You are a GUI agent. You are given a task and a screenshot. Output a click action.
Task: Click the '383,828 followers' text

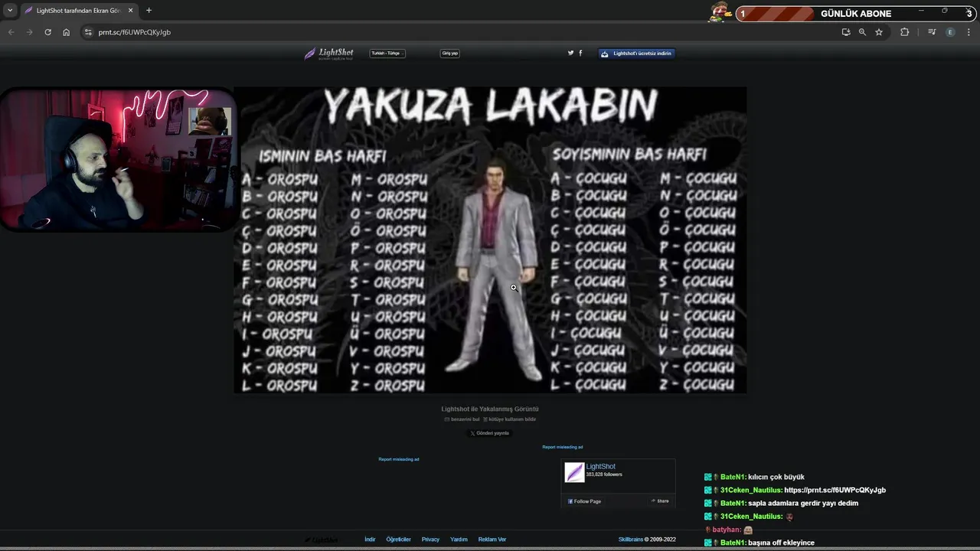coord(604,474)
